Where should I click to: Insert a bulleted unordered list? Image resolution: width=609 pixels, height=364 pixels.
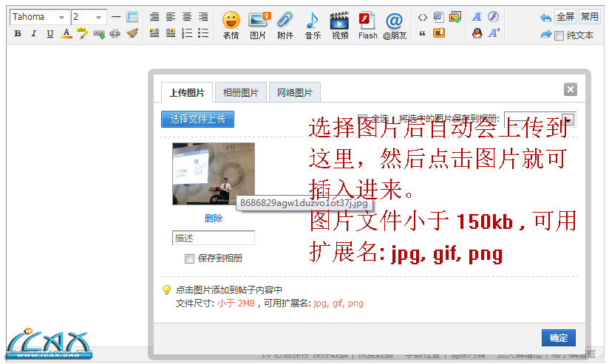[x=203, y=33]
